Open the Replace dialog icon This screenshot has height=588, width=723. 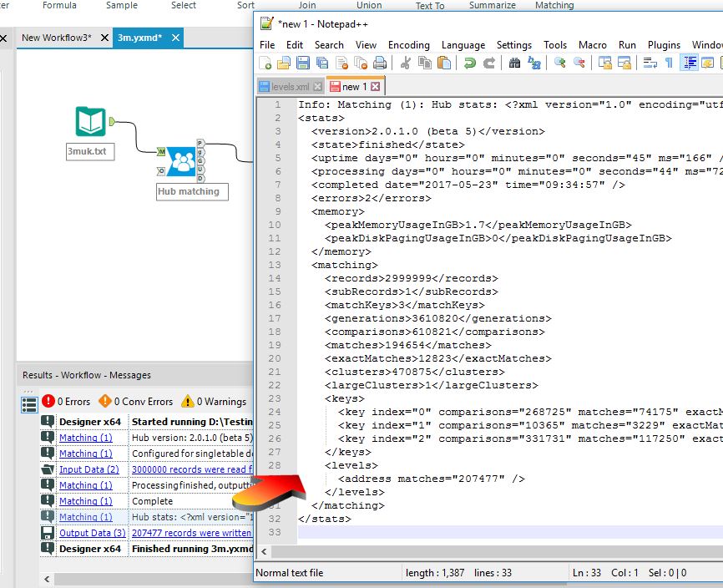point(534,63)
